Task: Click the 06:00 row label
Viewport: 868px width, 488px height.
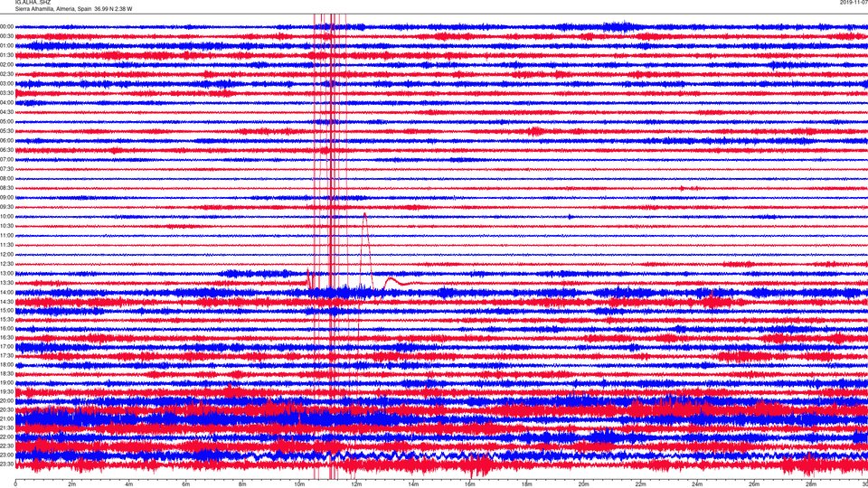Action: point(6,141)
